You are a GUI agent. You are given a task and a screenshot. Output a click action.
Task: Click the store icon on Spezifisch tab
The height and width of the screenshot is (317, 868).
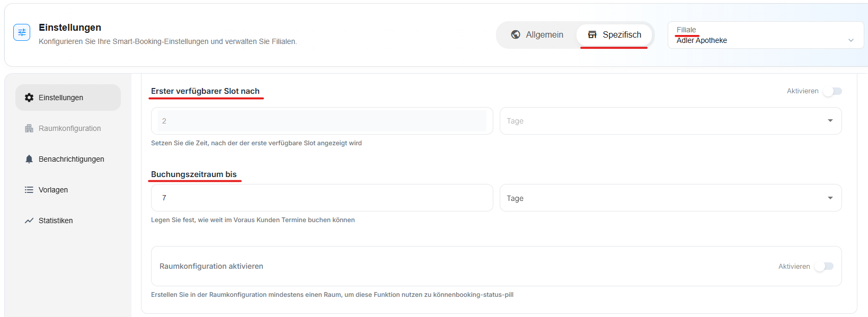592,34
